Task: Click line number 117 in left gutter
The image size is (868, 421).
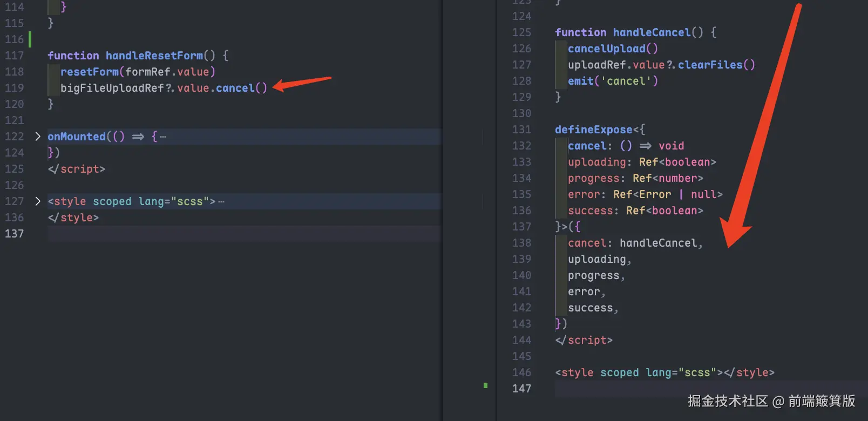Action: coord(15,56)
